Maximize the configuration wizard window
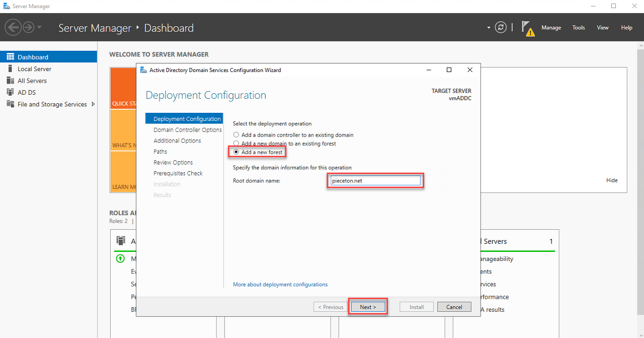Image resolution: width=644 pixels, height=338 pixels. (x=449, y=70)
